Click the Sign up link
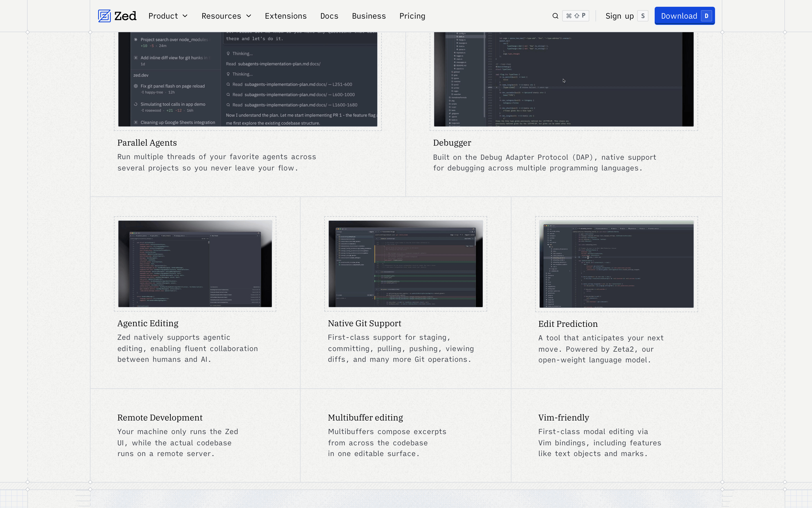 [x=619, y=16]
